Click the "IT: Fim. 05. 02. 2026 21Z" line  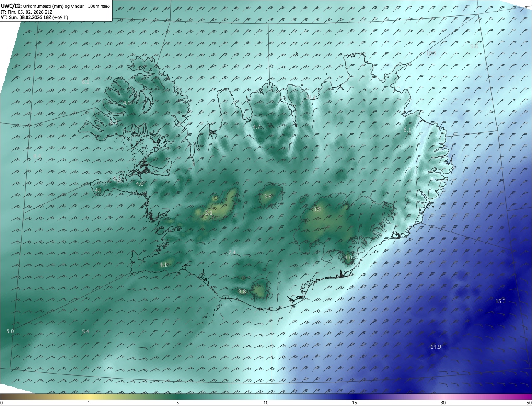27,12
